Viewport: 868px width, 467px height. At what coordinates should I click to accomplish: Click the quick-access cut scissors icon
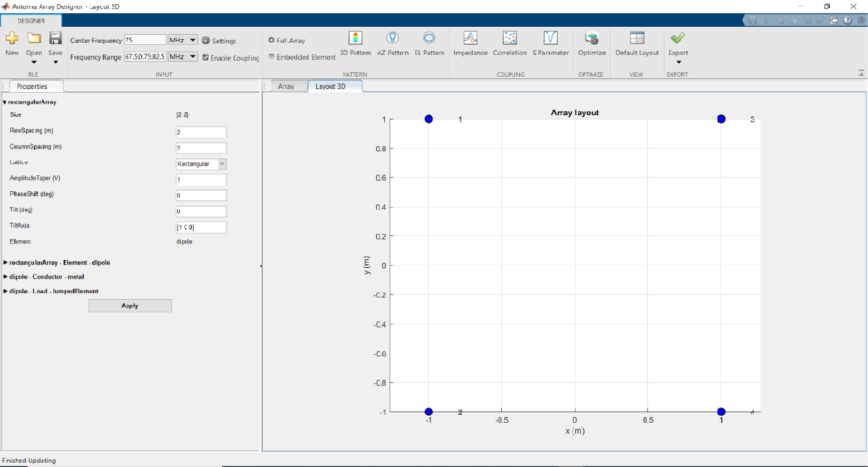click(766, 20)
